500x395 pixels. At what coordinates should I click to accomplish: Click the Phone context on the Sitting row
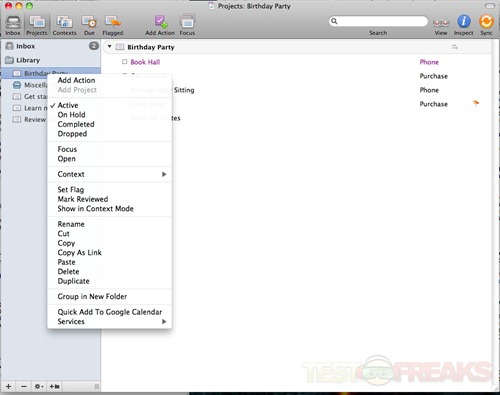pos(429,90)
